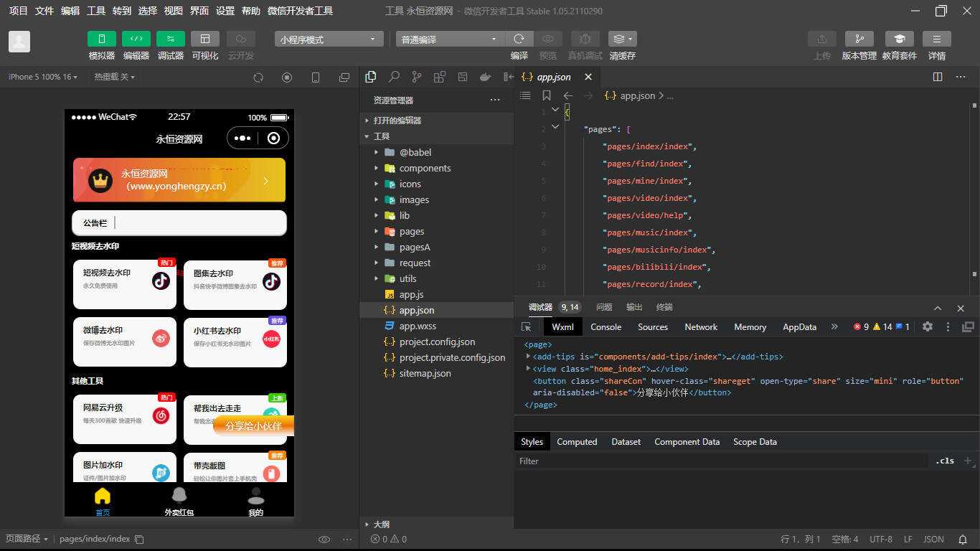This screenshot has width=980, height=551.
Task: Open DevTools settings gear icon
Action: (928, 326)
